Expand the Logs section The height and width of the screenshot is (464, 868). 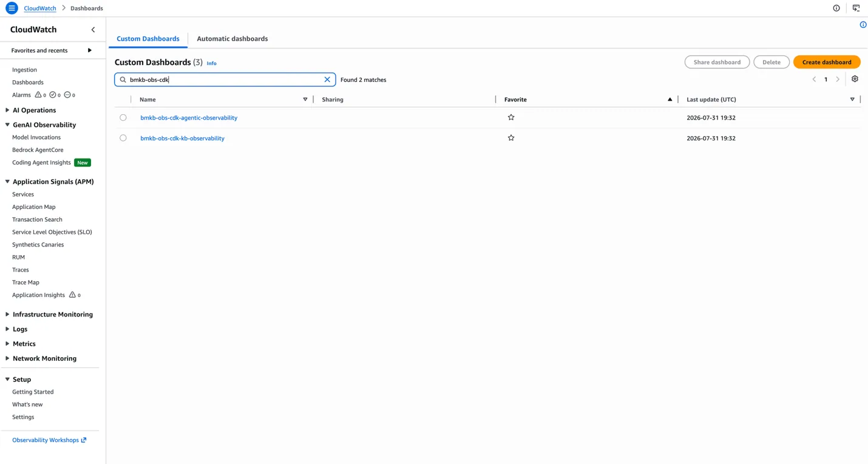pyautogui.click(x=7, y=329)
